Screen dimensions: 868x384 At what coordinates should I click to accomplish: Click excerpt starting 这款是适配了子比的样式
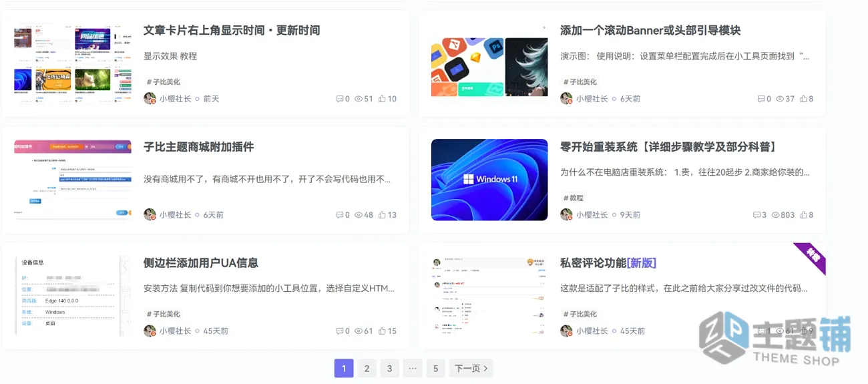(x=684, y=289)
